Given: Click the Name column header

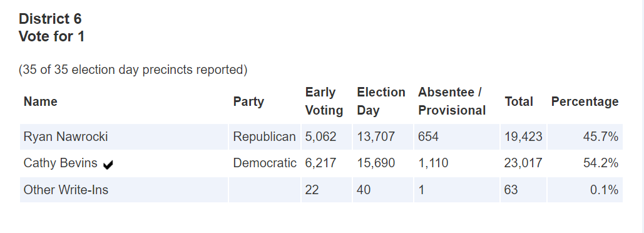Looking at the screenshot, I should point(41,101).
